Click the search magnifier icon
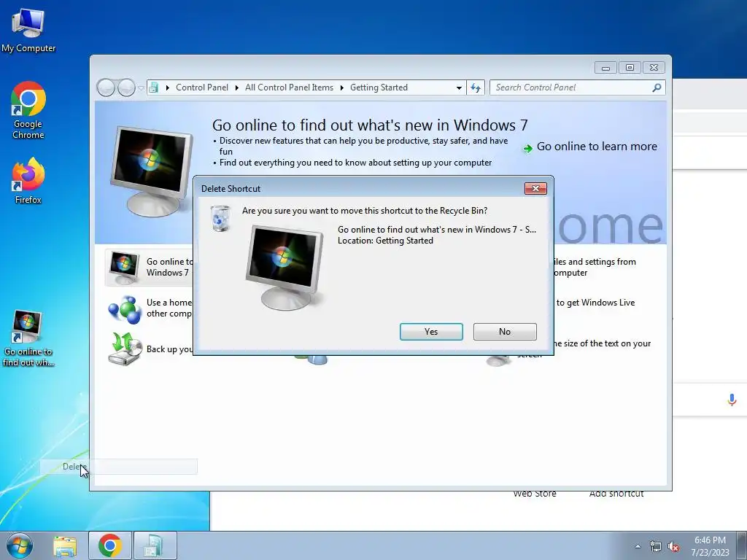747x560 pixels. [x=657, y=87]
